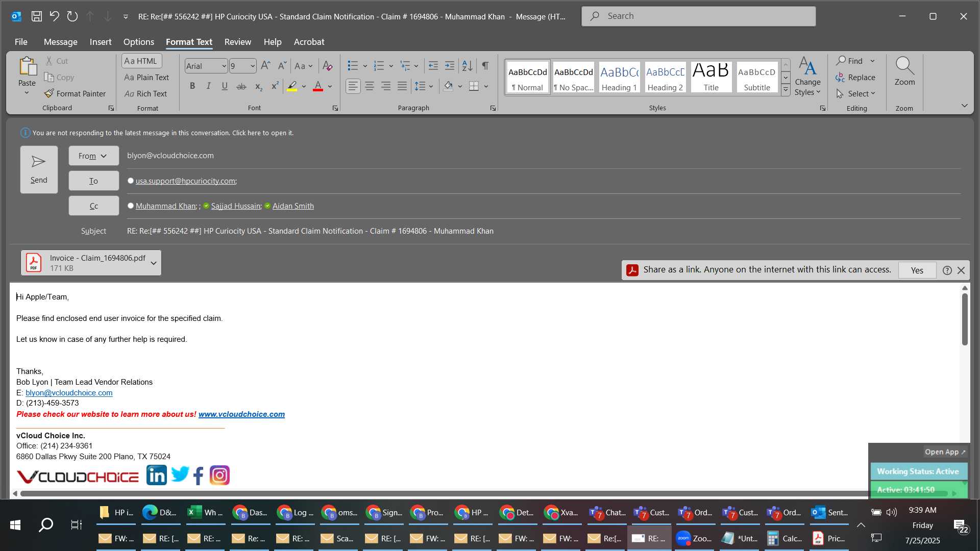Open the bullet list style dropdown

tap(365, 66)
